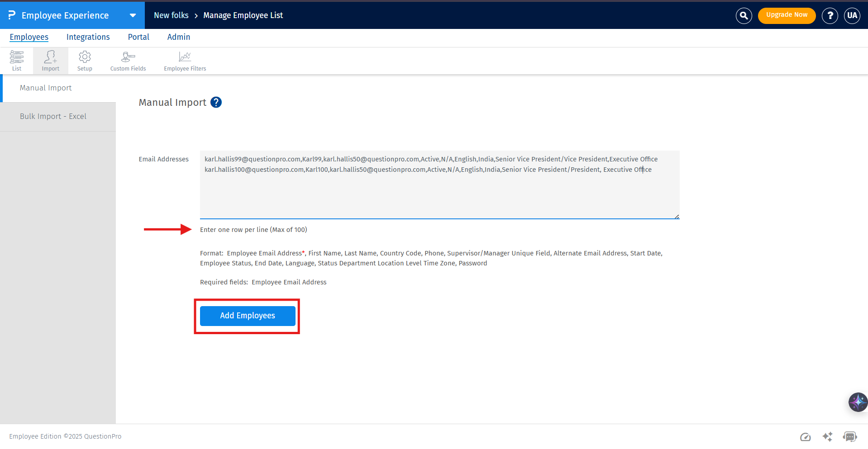Click the 'Format:' field list description text
Screen dimensions: 868x449
(431, 258)
